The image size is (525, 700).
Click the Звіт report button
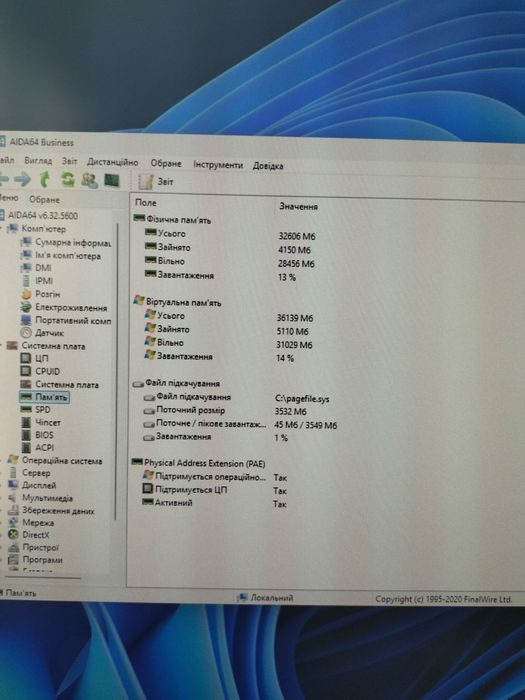156,182
